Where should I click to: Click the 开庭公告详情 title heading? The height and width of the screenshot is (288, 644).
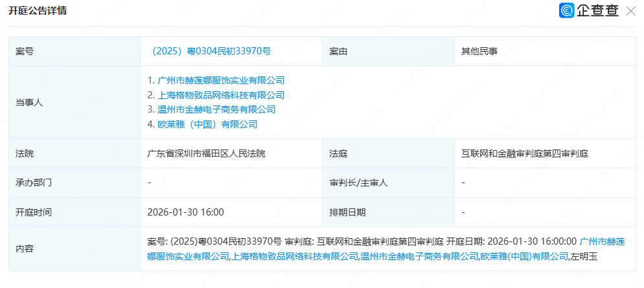(x=37, y=11)
